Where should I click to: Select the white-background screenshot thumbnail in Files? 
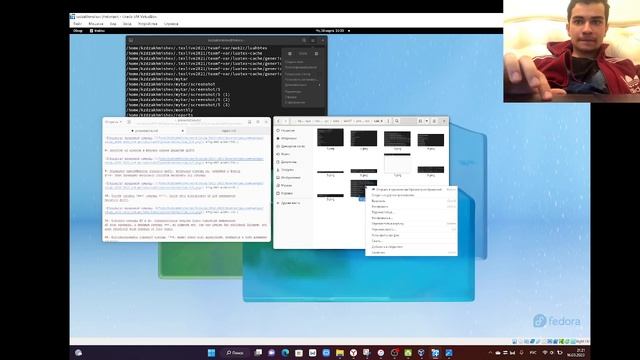pos(397,164)
